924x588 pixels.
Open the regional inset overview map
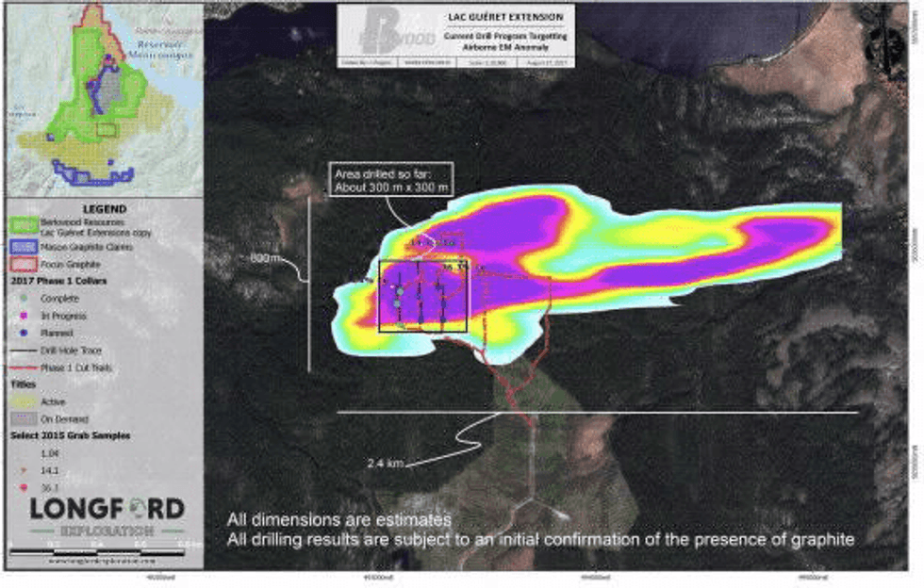(x=102, y=96)
